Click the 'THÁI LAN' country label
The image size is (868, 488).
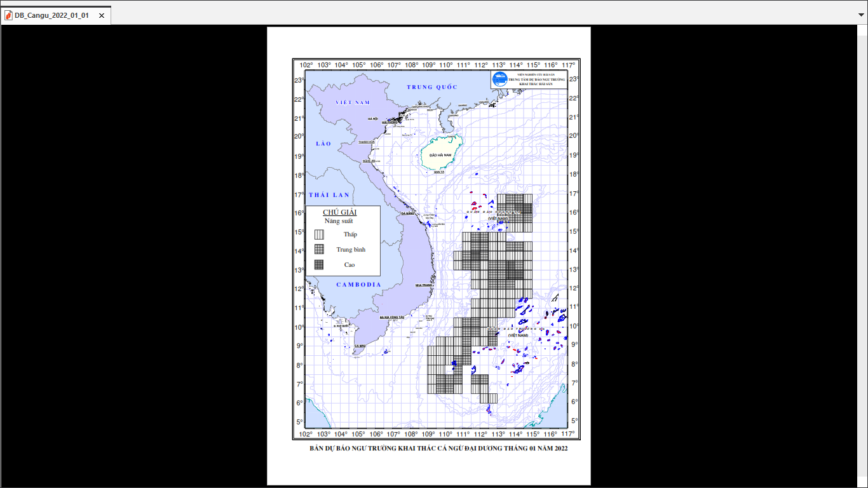pyautogui.click(x=329, y=194)
